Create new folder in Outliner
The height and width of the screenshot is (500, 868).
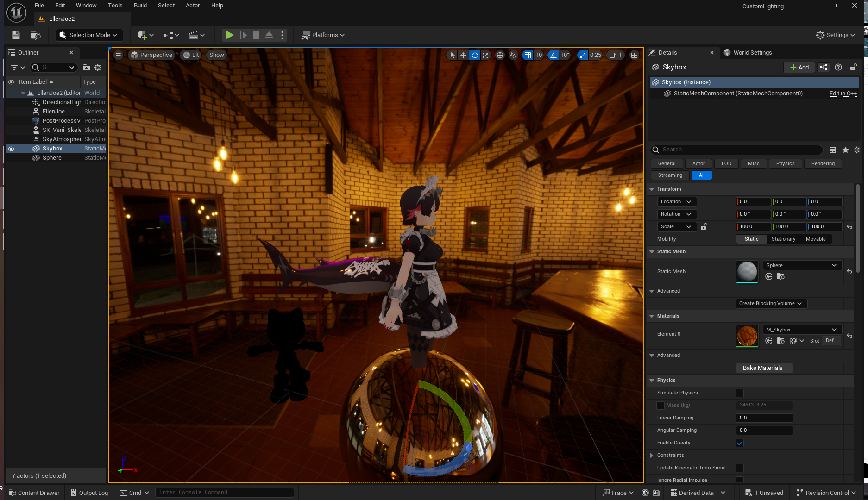[x=86, y=68]
